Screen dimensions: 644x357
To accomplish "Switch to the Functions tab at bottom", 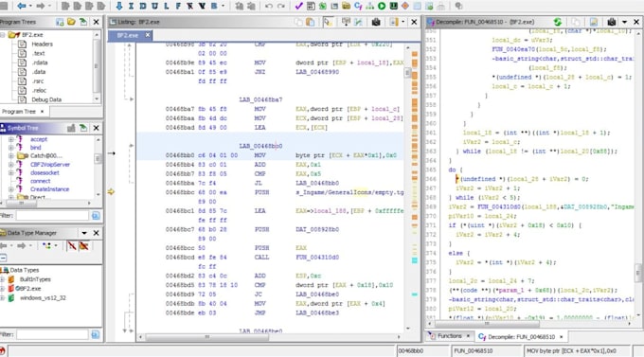I will tap(449, 336).
